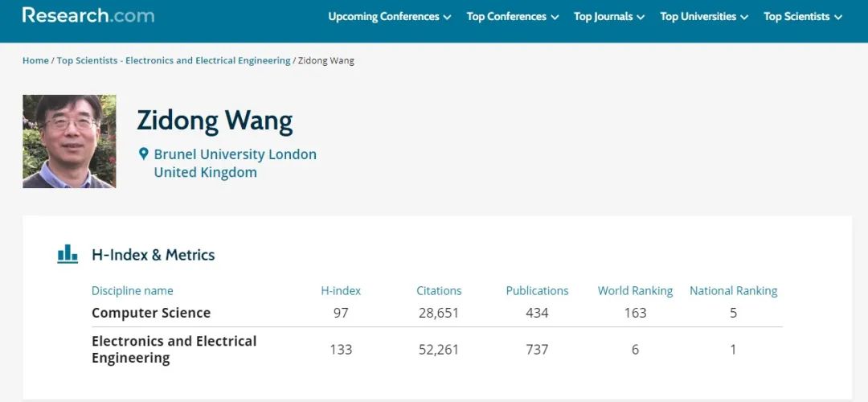This screenshot has height=402, width=868.
Task: Go to the Home breadcrumb link
Action: tap(35, 60)
